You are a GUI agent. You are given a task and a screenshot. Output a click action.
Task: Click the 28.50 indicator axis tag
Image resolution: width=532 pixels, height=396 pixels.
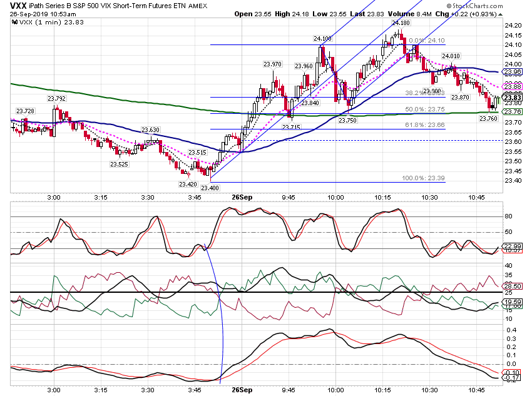513,286
